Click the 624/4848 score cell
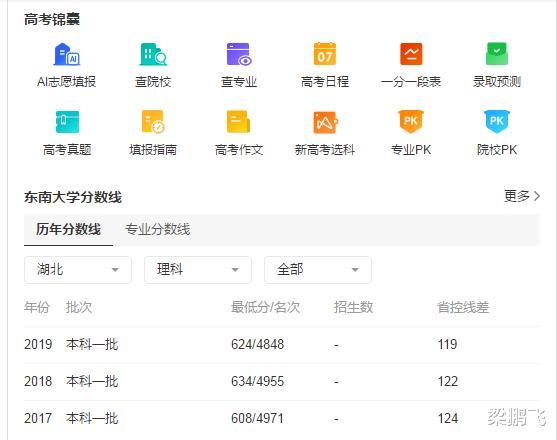The image size is (557, 440). [x=258, y=344]
